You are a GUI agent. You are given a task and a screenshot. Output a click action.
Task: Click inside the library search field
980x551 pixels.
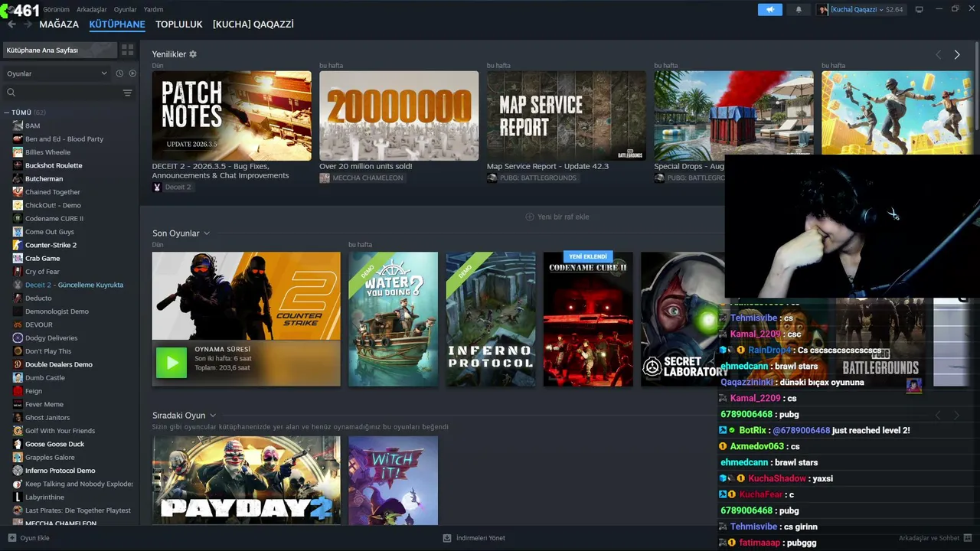[x=67, y=93]
